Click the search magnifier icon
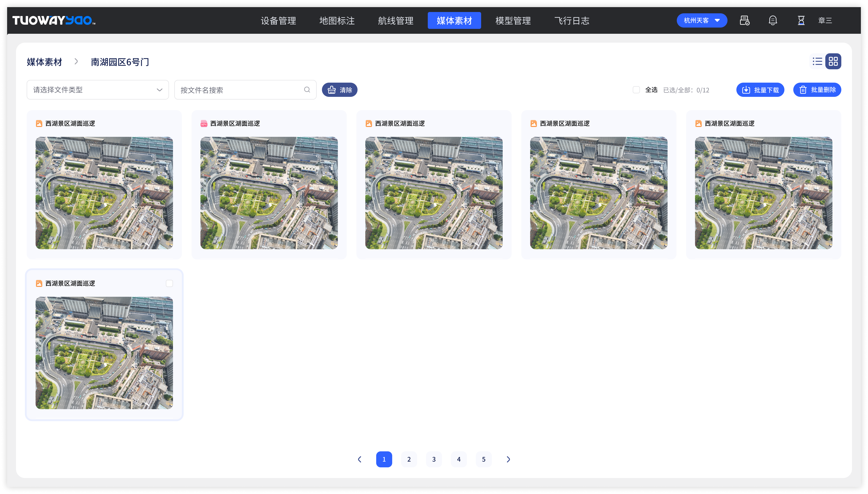The image size is (868, 494). (307, 90)
